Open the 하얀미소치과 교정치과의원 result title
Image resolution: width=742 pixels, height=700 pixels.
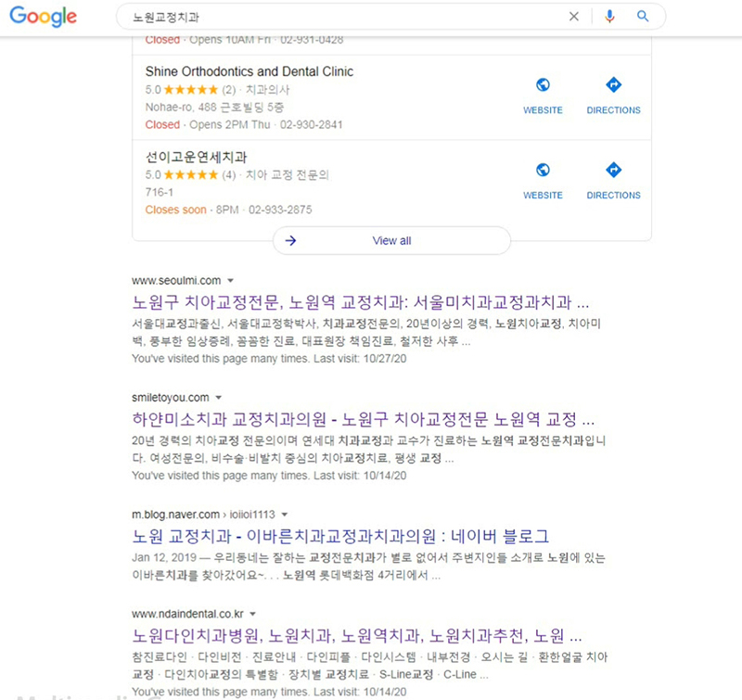(363, 419)
